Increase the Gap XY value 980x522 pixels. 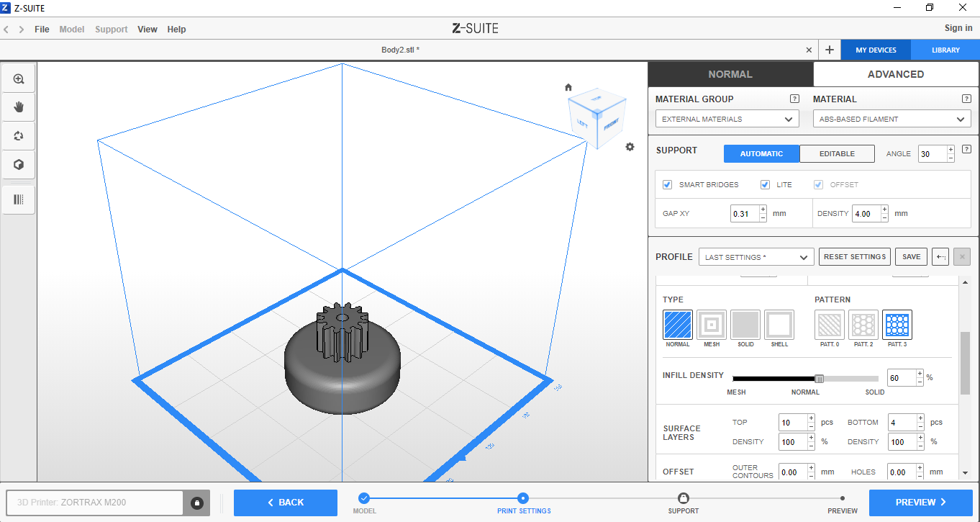pyautogui.click(x=763, y=210)
